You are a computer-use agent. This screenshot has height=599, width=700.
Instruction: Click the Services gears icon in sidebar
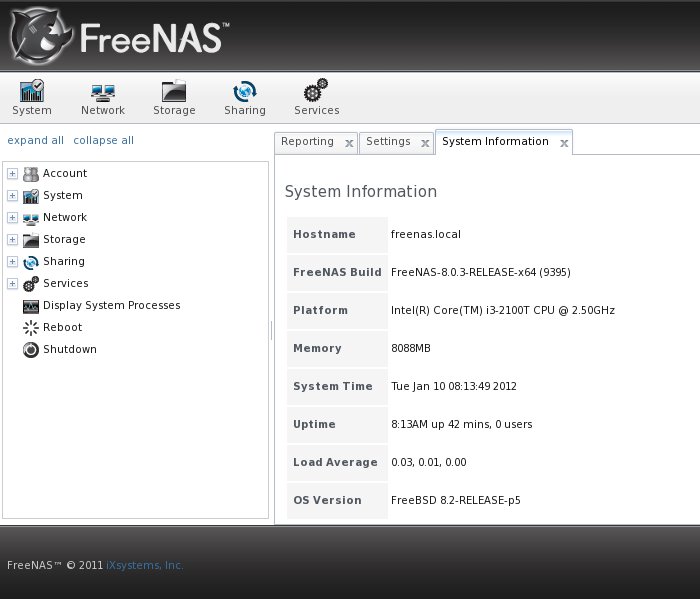[31, 284]
